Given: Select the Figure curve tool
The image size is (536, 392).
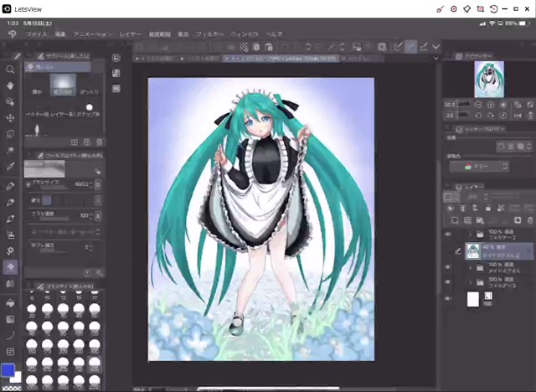Looking at the screenshot, I should tap(10, 335).
